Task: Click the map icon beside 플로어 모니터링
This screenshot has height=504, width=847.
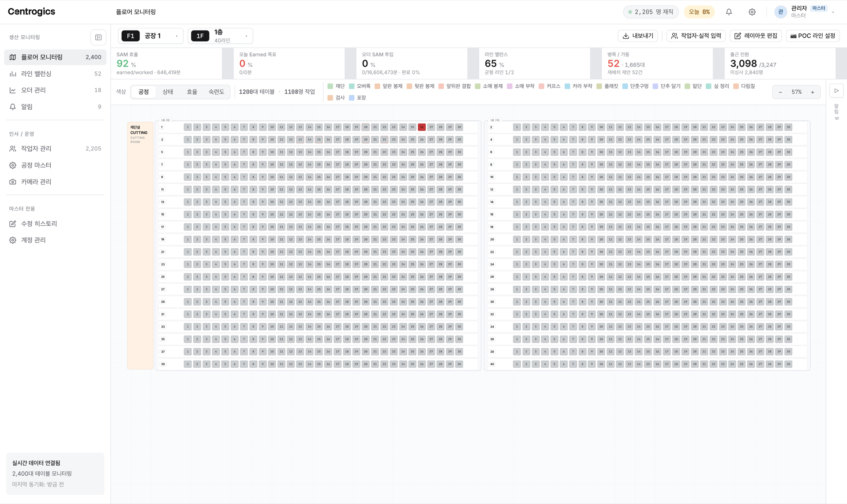Action: click(13, 57)
